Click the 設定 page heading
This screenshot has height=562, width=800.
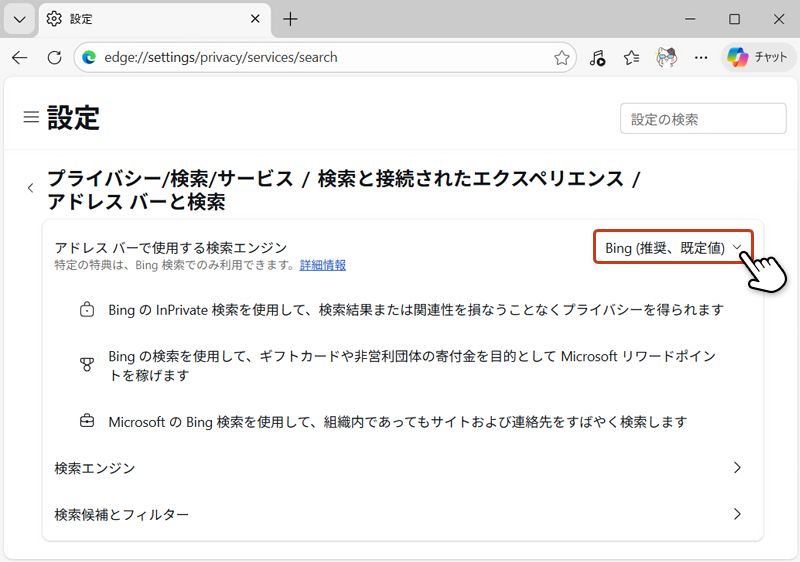pyautogui.click(x=73, y=118)
